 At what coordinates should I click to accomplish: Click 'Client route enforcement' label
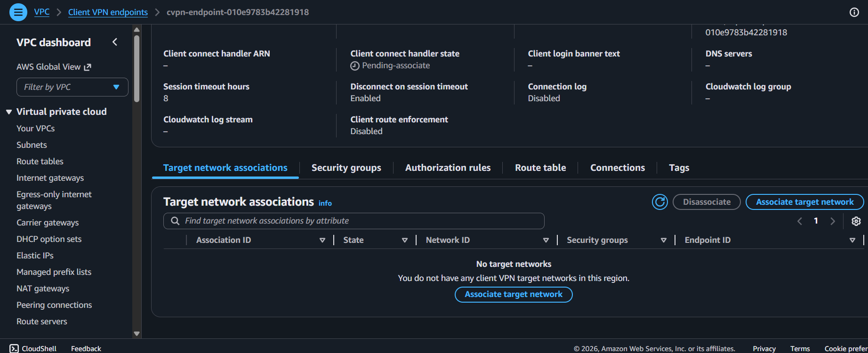[x=399, y=120]
